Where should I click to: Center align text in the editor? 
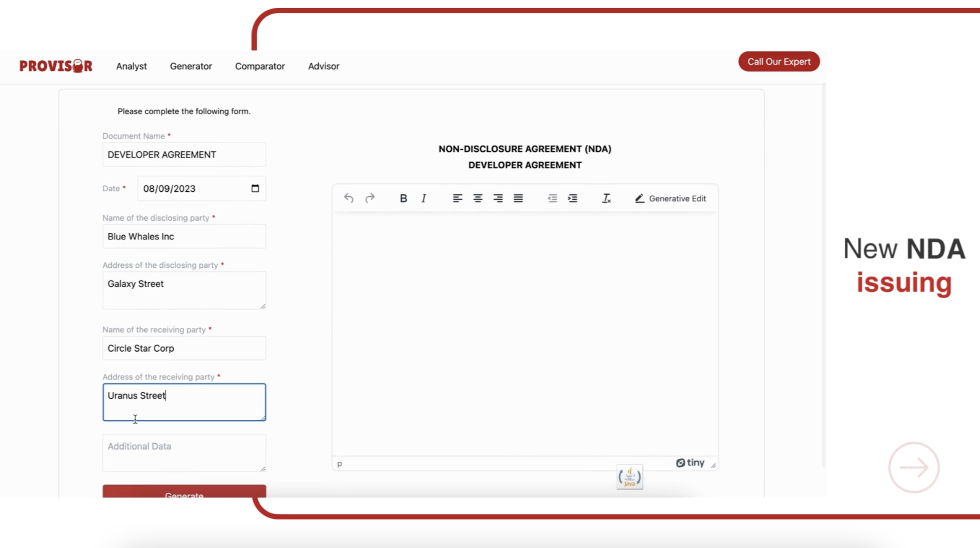(477, 198)
